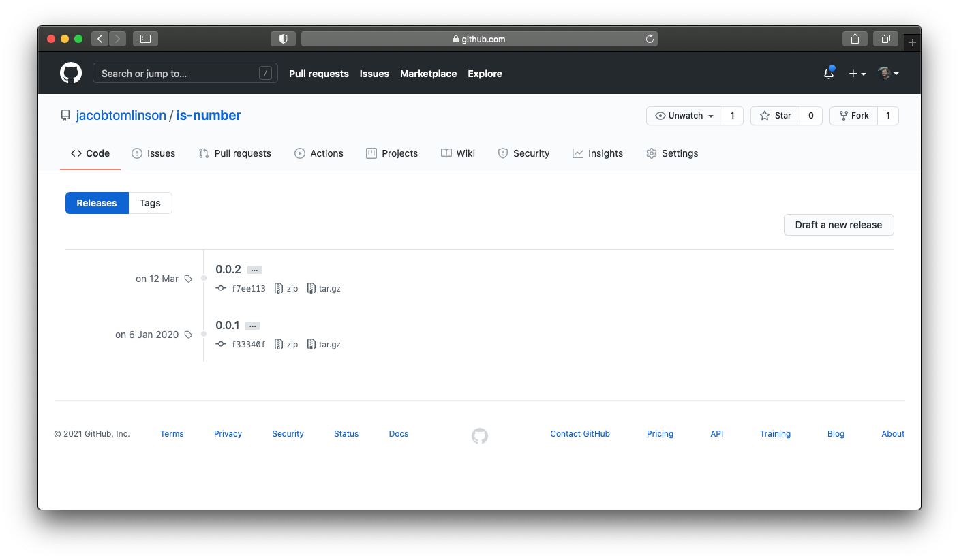Star the is-number repository
This screenshot has width=959, height=560.
coord(775,115)
